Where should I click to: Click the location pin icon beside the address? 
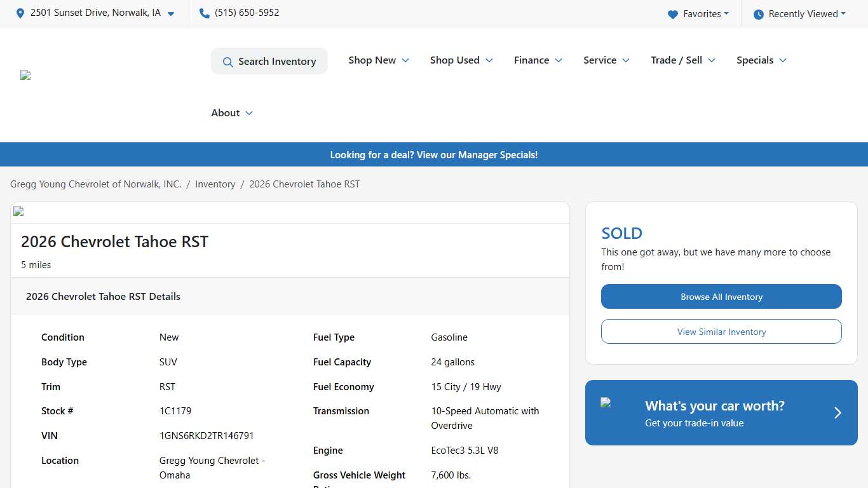point(20,13)
